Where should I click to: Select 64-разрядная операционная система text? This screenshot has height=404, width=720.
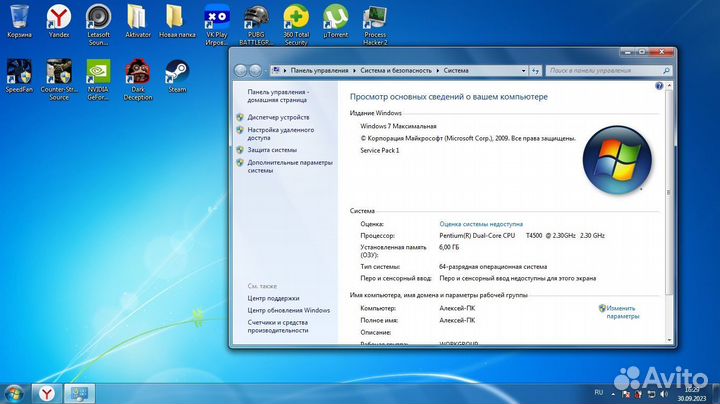493,267
